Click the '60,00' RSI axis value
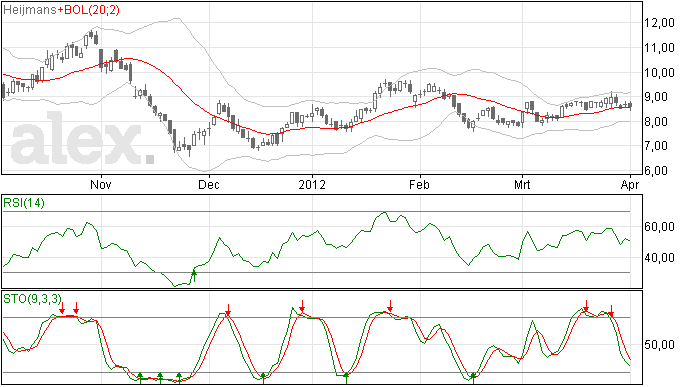The image size is (690, 387). pos(659,227)
